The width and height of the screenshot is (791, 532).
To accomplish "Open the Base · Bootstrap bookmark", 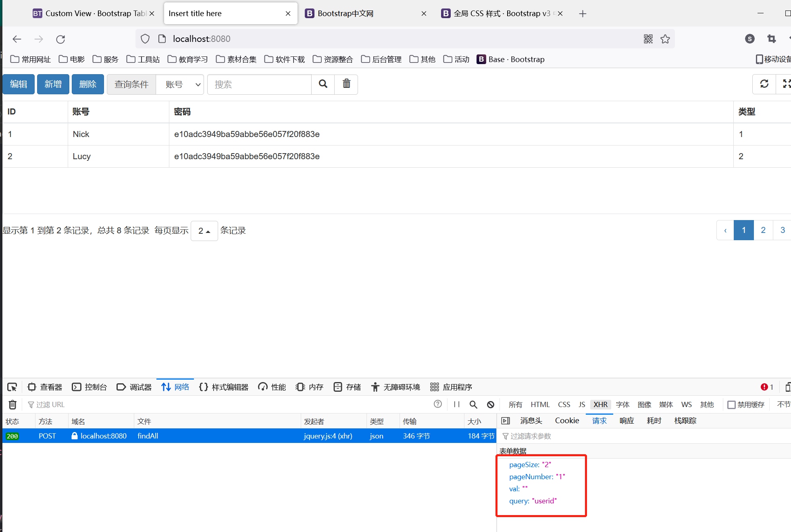I will tap(510, 59).
